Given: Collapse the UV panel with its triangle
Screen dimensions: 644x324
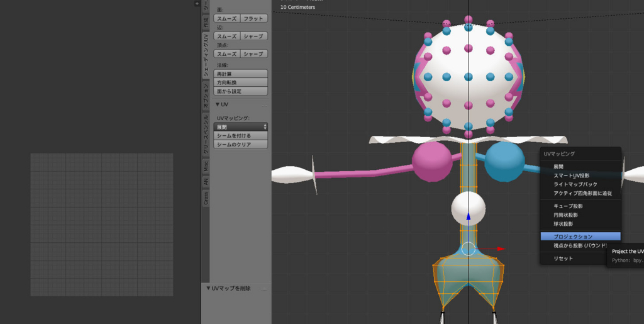Looking at the screenshot, I should pos(217,104).
